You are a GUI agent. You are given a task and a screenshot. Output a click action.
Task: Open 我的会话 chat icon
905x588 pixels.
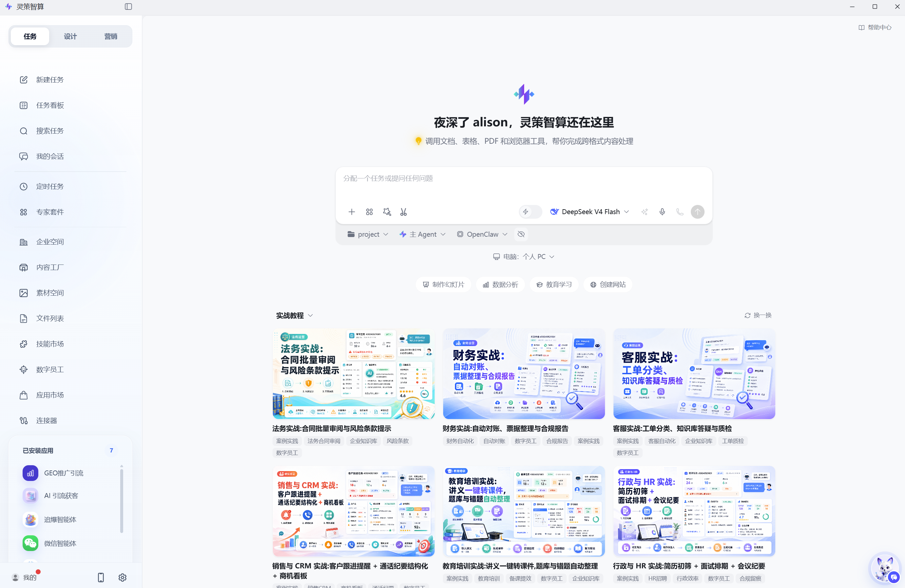coord(24,156)
